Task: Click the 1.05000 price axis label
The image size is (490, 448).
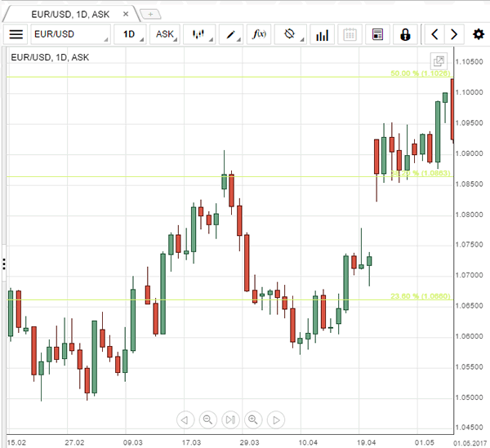Action: (x=469, y=397)
